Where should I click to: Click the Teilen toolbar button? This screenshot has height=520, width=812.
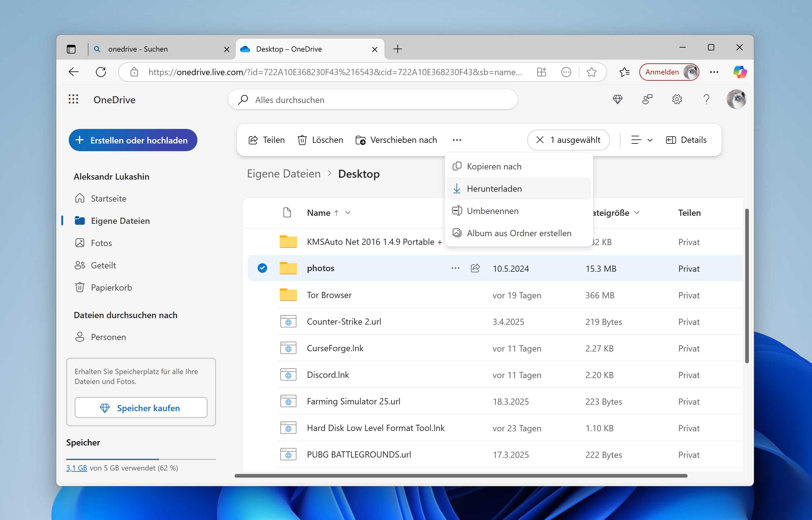[x=266, y=140]
